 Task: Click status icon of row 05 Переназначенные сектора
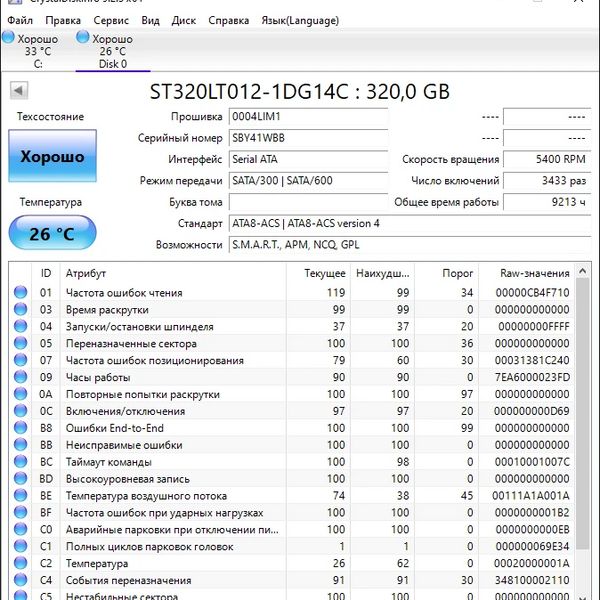point(21,343)
